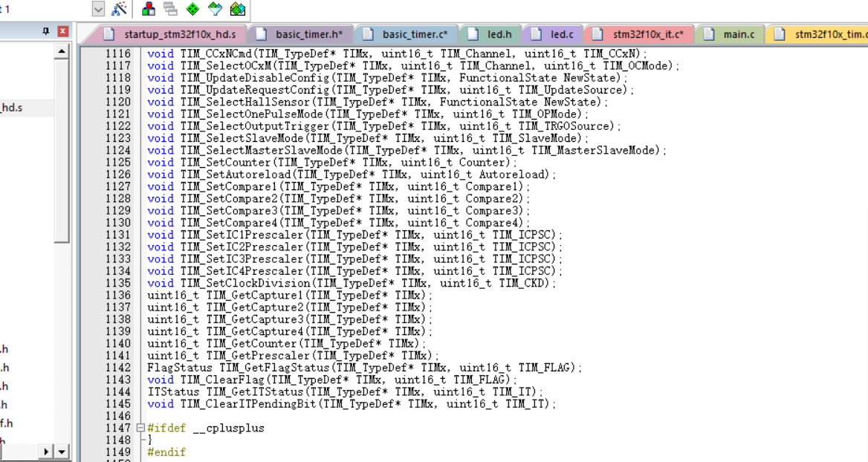Pin the project panel with pushpin icon
Image resolution: width=868 pixels, height=462 pixels.
(x=46, y=31)
